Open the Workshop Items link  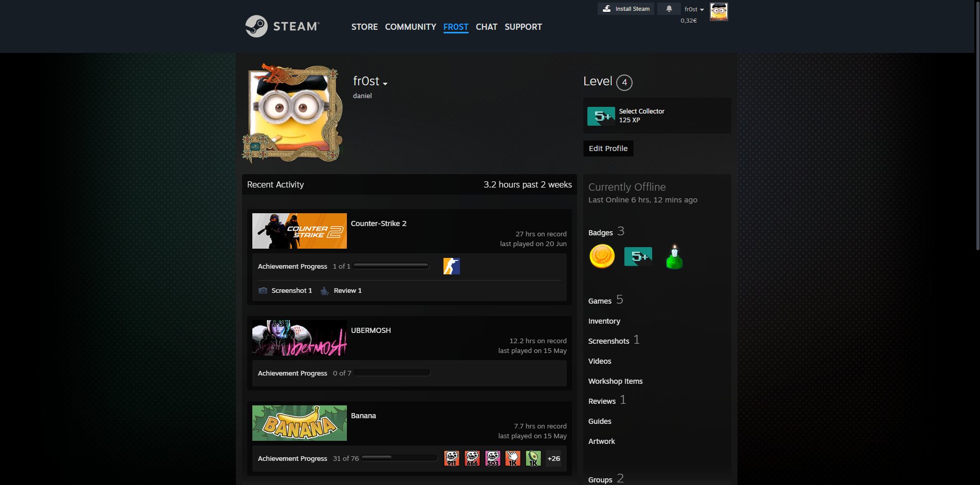(x=616, y=381)
